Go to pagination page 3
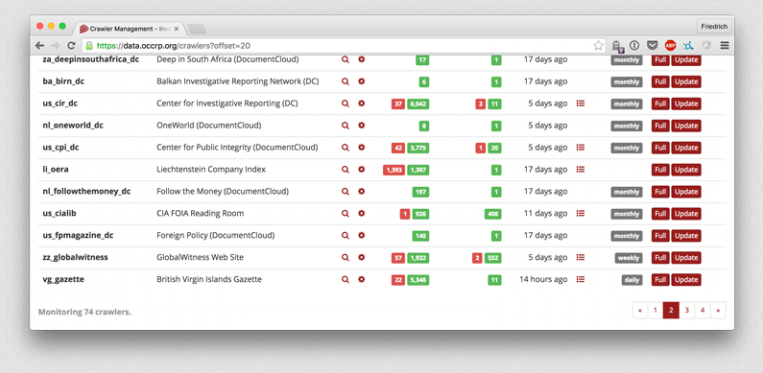The width and height of the screenshot is (763, 373). click(687, 310)
